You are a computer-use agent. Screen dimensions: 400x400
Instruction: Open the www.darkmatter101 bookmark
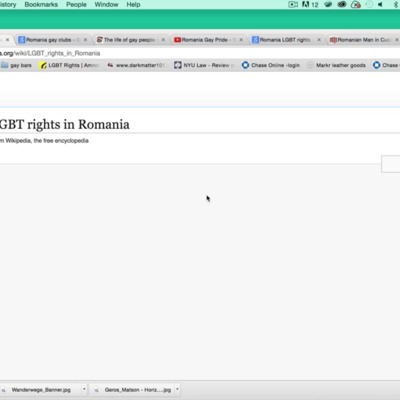tap(136, 65)
